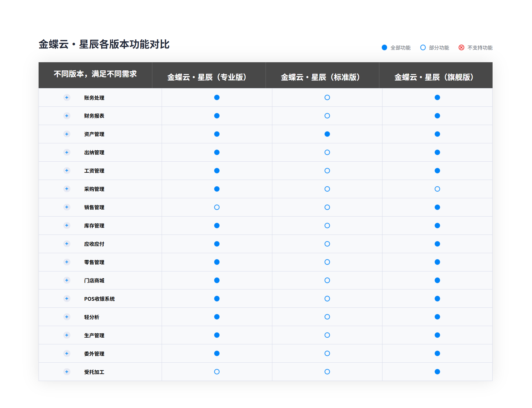
Task: Click plus icon beside 受托加工
Action: (x=67, y=372)
